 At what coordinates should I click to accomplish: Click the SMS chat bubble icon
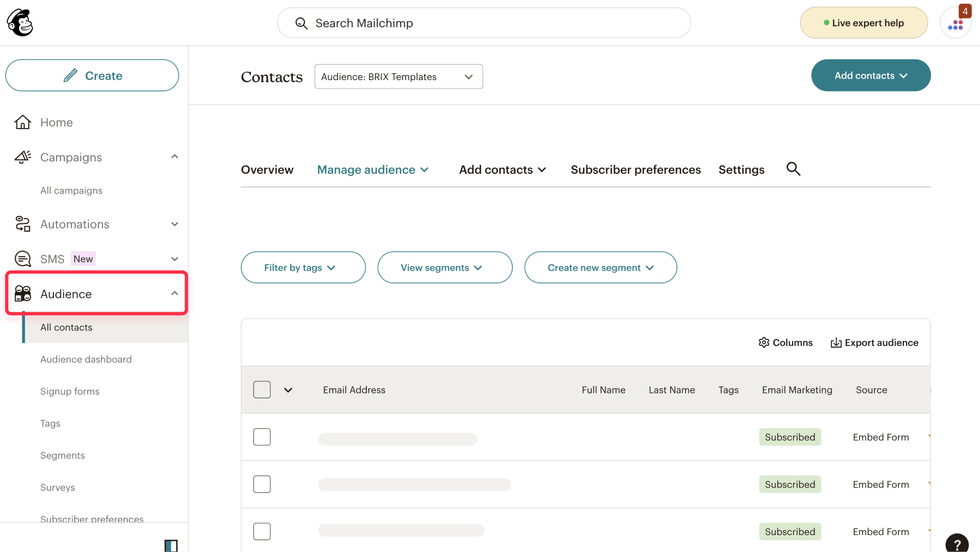point(23,259)
